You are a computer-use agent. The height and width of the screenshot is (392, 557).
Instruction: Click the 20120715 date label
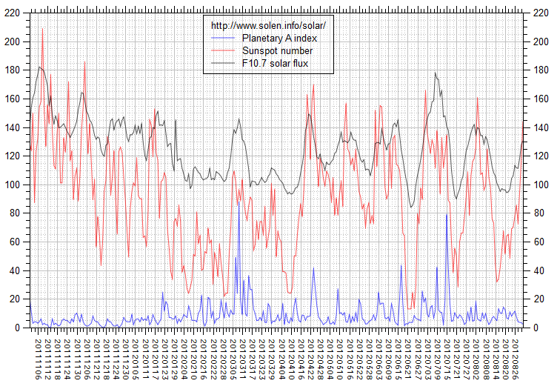point(447,359)
